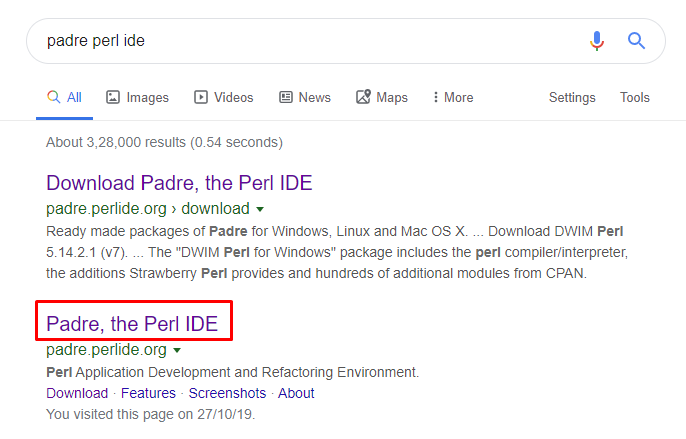Open the Tools menu

(x=634, y=97)
